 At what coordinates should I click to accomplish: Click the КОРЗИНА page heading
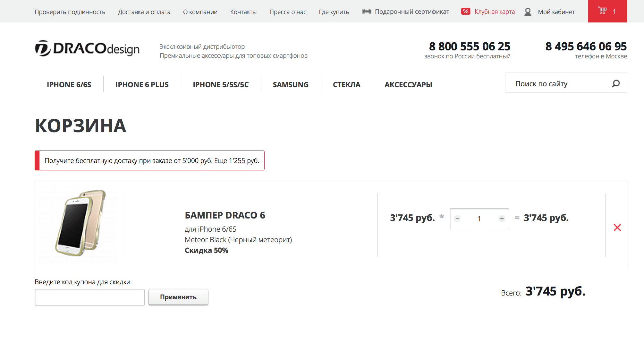[81, 125]
